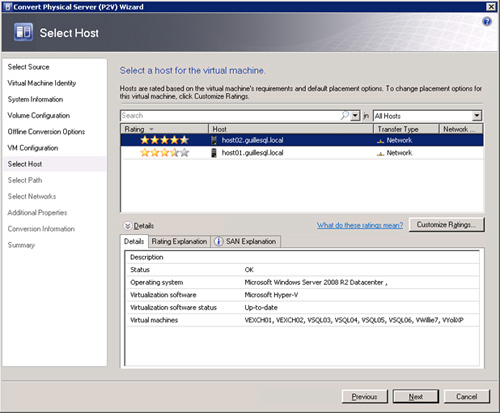Click the Status row value OK
This screenshot has height=413, width=500.
point(249,270)
